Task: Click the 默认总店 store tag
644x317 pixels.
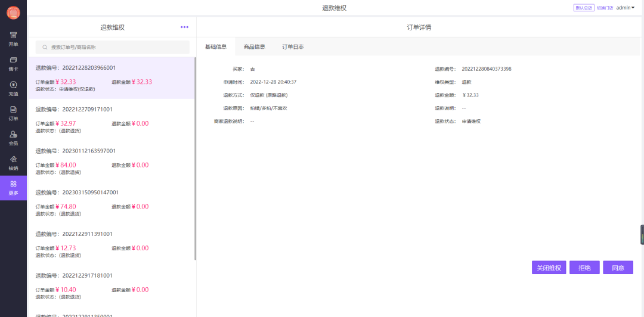Action: (584, 7)
